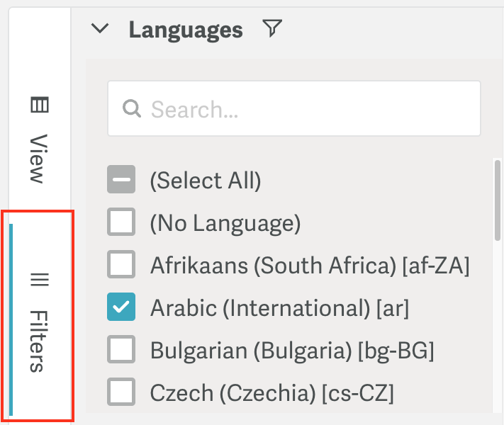
Task: Select the (No Language) label text
Action: (225, 223)
